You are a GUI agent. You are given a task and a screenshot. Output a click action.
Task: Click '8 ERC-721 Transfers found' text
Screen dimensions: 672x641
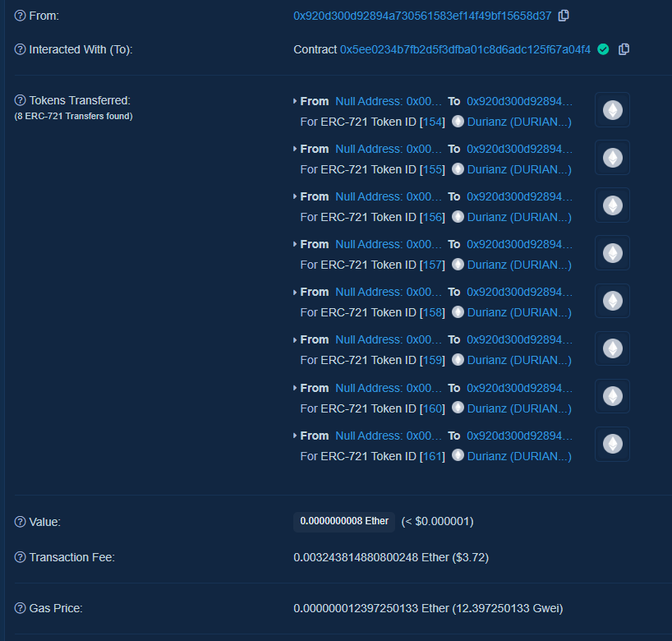[x=73, y=116]
